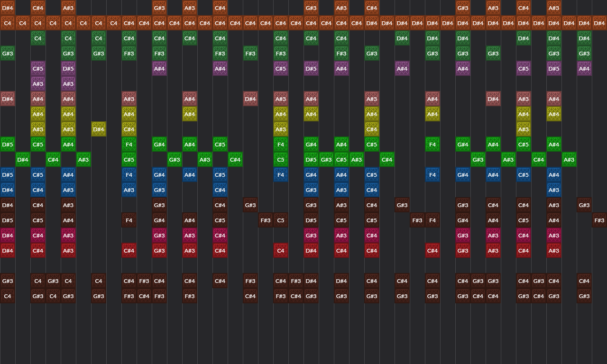Click the red C4 note block

coord(281,250)
